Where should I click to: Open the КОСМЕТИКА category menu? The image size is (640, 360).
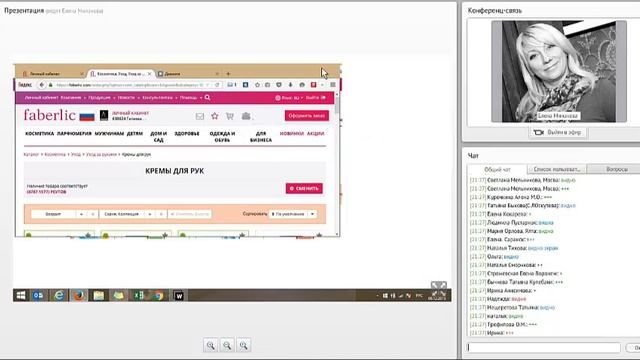pyautogui.click(x=40, y=133)
